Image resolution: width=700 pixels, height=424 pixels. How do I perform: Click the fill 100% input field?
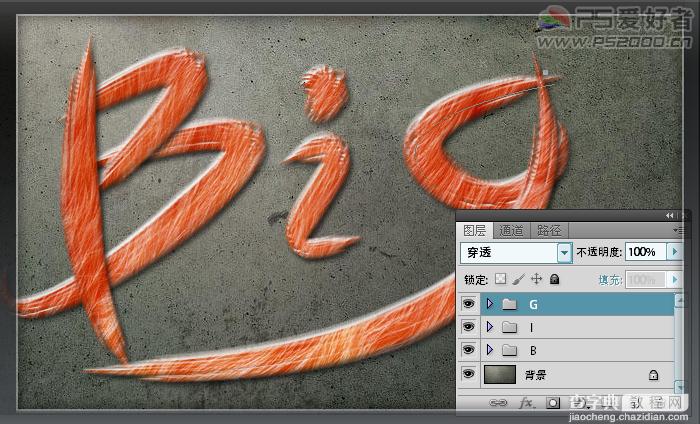tap(646, 280)
